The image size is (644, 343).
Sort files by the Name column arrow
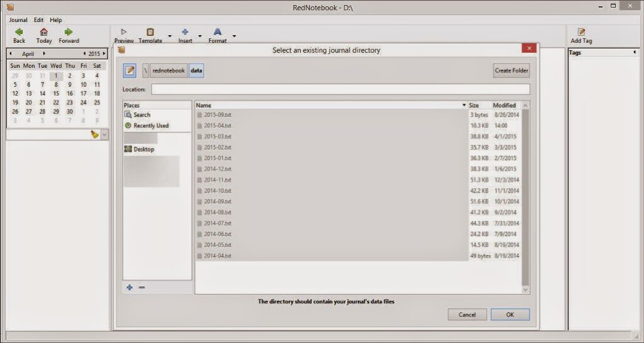464,105
